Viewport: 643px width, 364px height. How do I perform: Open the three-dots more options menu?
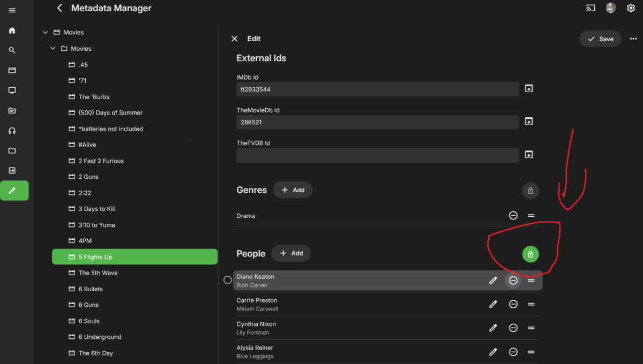tap(633, 39)
